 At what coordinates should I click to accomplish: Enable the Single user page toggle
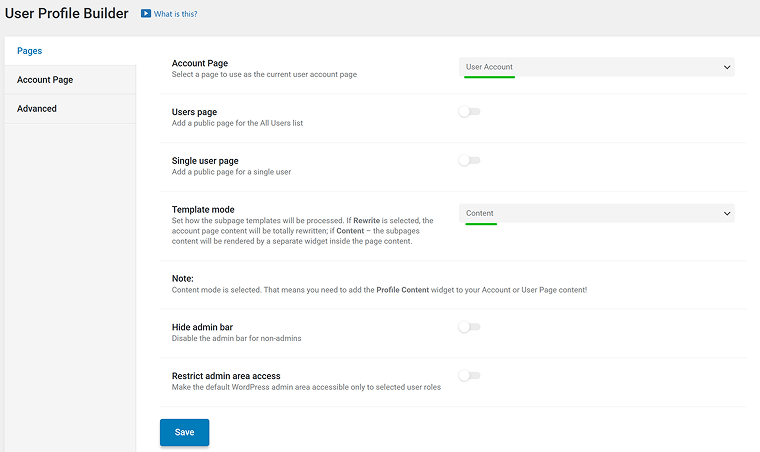469,160
